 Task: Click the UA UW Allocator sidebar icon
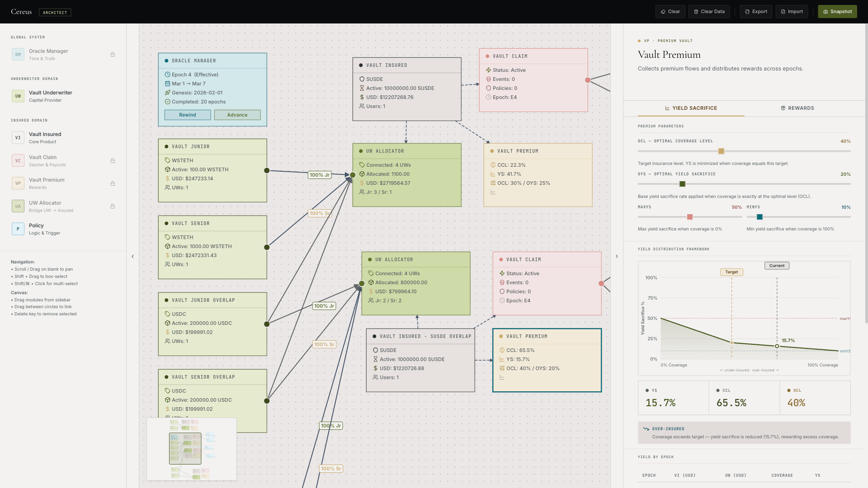(18, 206)
